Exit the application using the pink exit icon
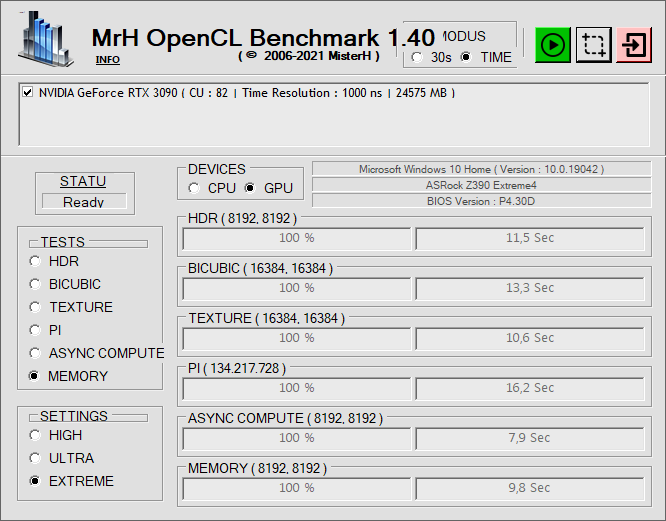The width and height of the screenshot is (666, 521). (634, 45)
